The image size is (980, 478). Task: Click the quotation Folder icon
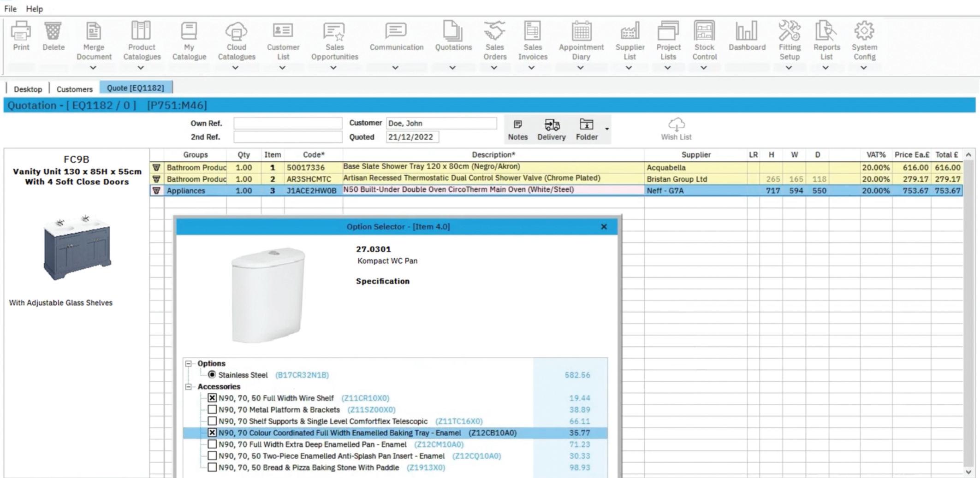coord(586,124)
